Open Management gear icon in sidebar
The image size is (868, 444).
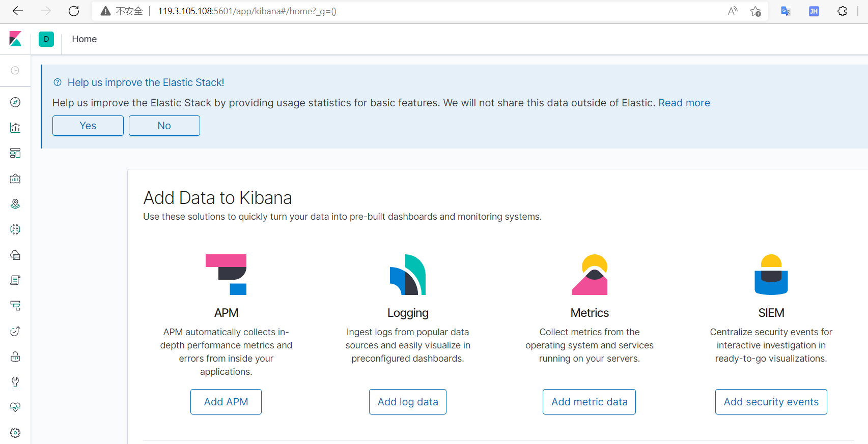[x=15, y=433]
